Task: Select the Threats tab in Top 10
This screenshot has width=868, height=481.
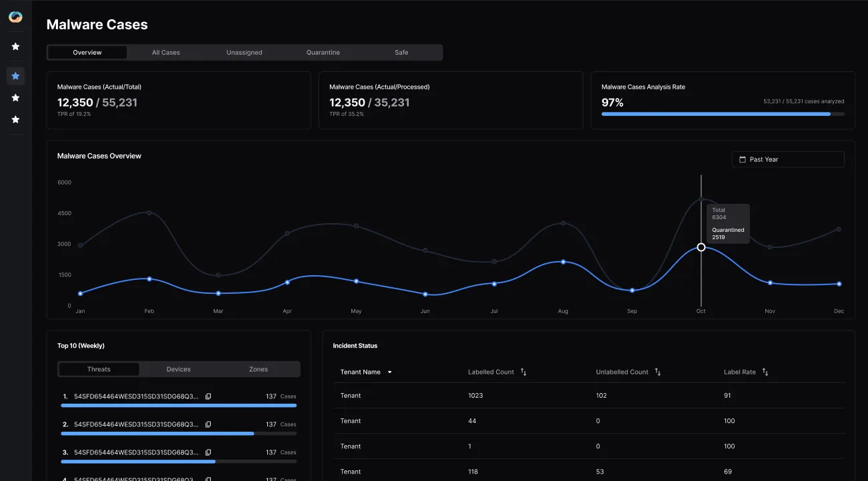Action: coord(99,369)
